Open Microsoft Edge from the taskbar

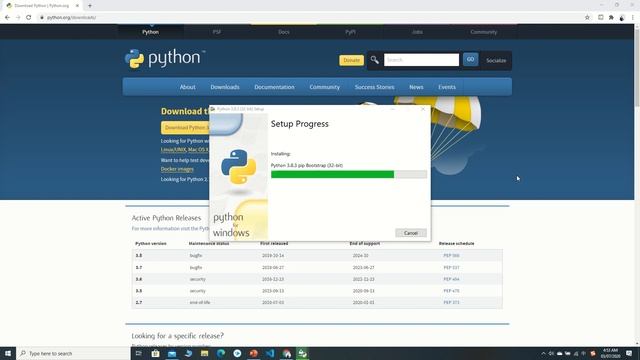click(221, 353)
